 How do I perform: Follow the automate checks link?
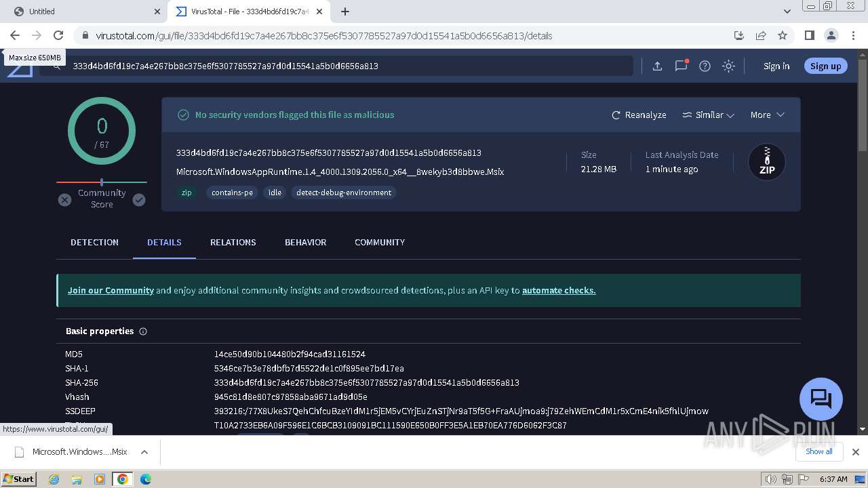pos(559,290)
